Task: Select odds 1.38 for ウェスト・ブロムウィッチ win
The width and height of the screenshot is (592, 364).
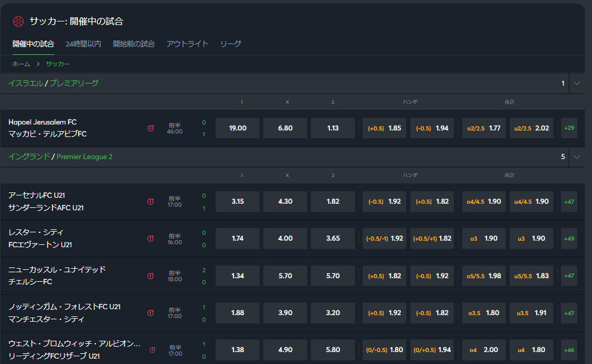Action: [238, 350]
